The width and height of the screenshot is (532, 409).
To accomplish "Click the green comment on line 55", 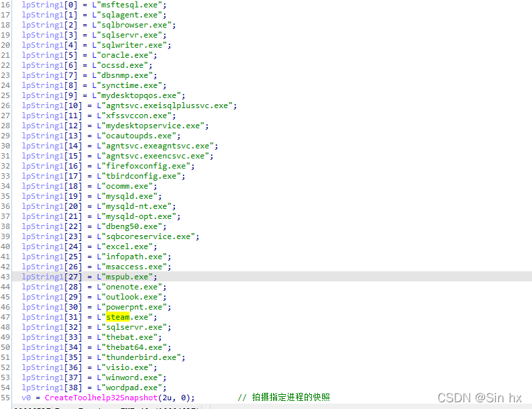I will pos(284,398).
